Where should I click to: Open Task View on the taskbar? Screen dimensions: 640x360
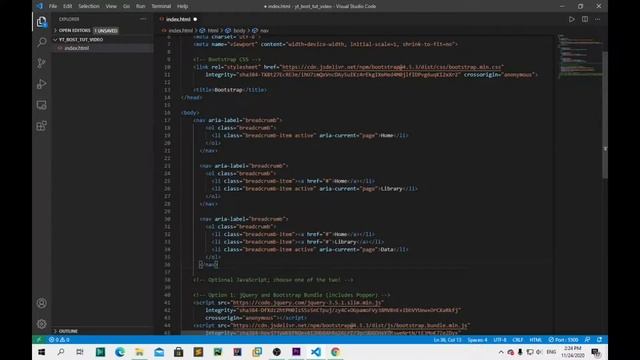coord(80,352)
